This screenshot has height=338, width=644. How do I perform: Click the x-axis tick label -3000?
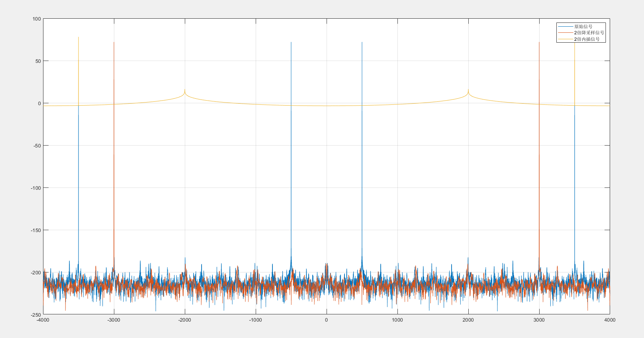point(114,320)
